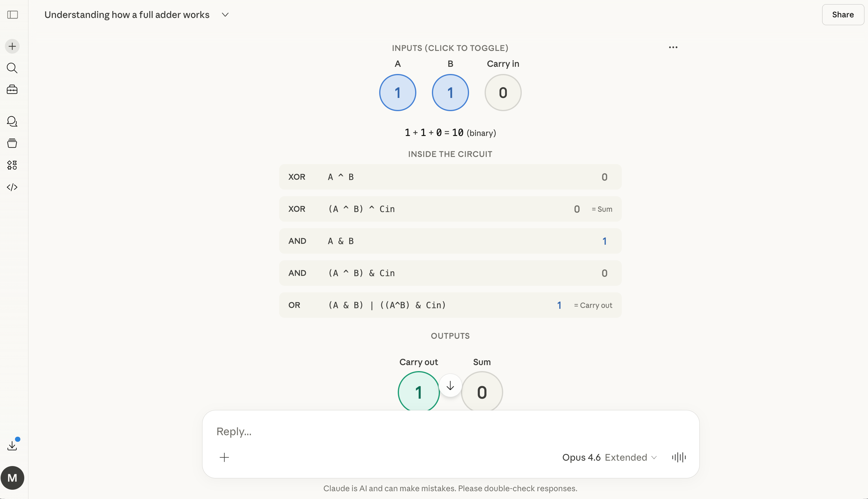This screenshot has width=868, height=499.
Task: Open the search icon in sidebar
Action: pyautogui.click(x=12, y=68)
